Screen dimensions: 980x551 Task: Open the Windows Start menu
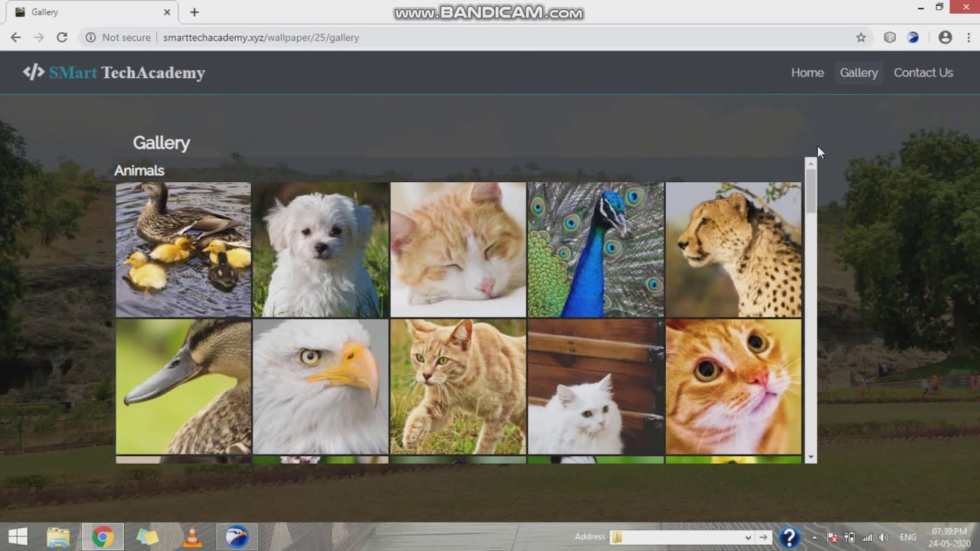point(18,536)
